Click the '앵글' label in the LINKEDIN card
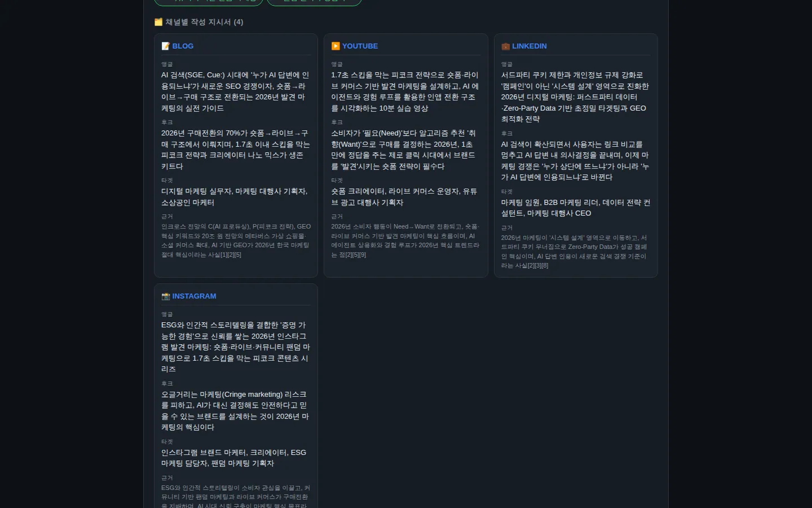The image size is (812, 508). point(507,64)
